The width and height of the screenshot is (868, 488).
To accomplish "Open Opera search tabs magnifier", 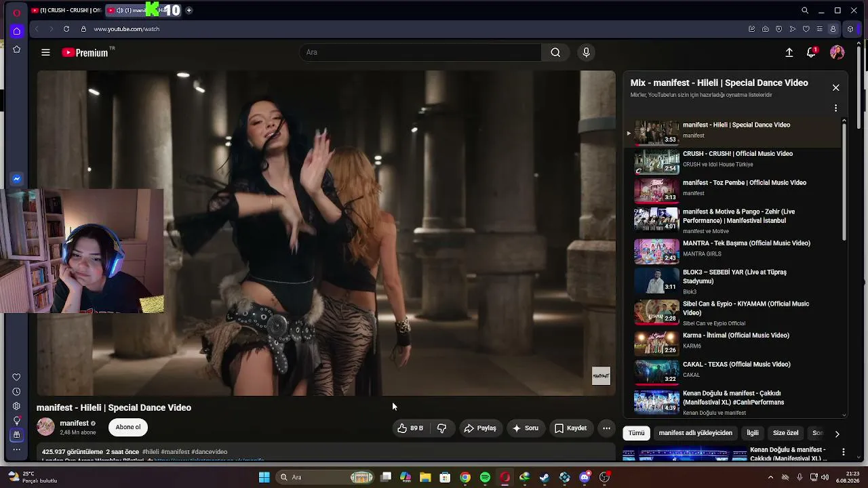I will pos(805,10).
